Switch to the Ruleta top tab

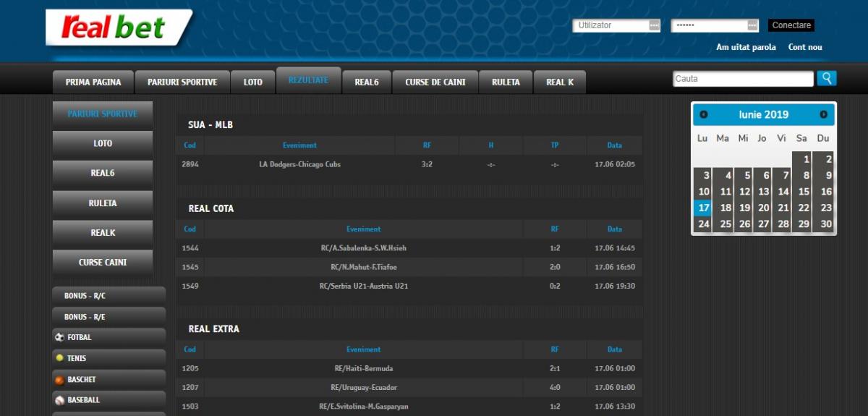(506, 82)
